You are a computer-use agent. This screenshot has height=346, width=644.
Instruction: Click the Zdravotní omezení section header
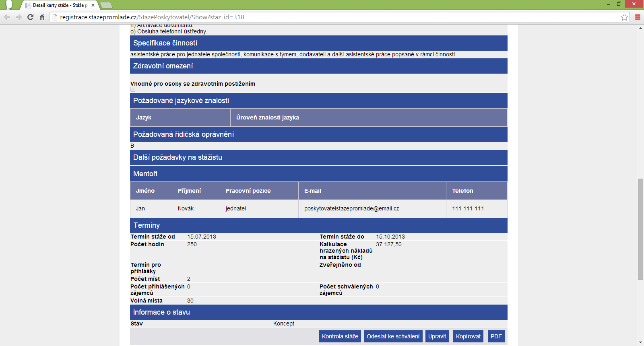(x=319, y=66)
